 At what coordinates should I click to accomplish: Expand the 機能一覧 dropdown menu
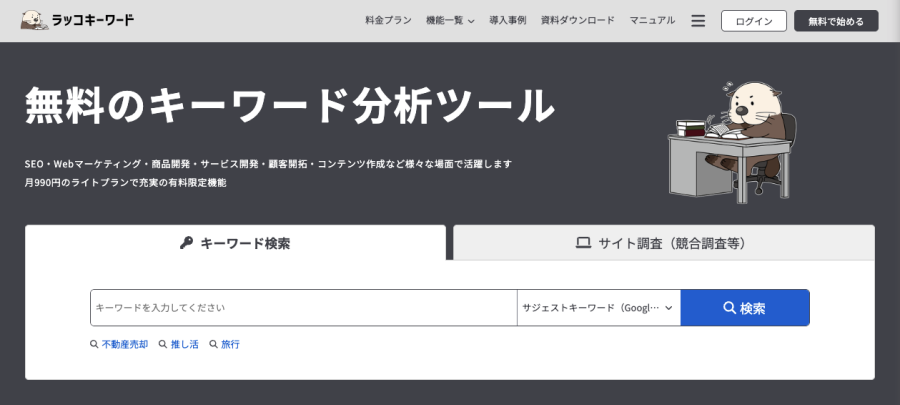(x=450, y=21)
